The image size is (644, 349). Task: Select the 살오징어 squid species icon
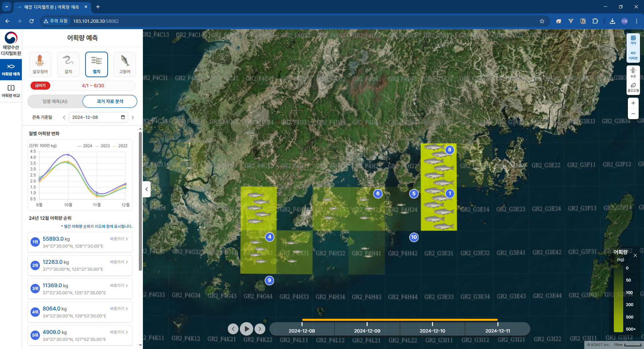(40, 64)
